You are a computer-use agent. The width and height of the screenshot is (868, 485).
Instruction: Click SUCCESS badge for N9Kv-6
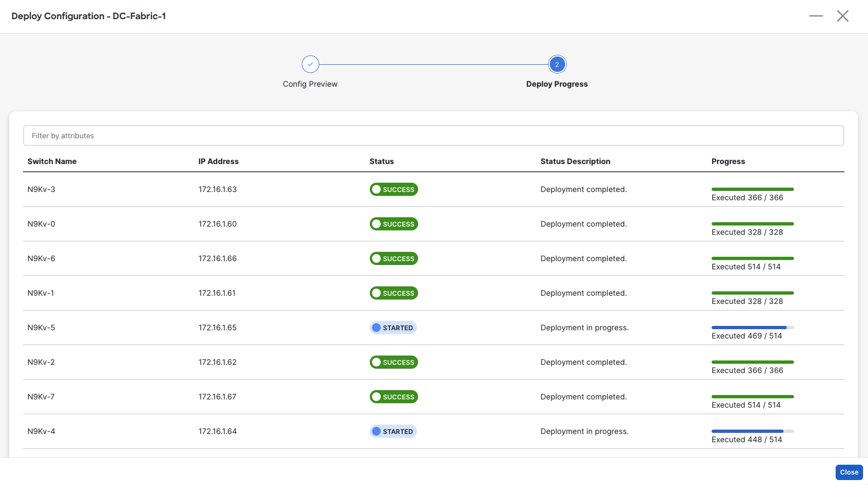point(393,258)
